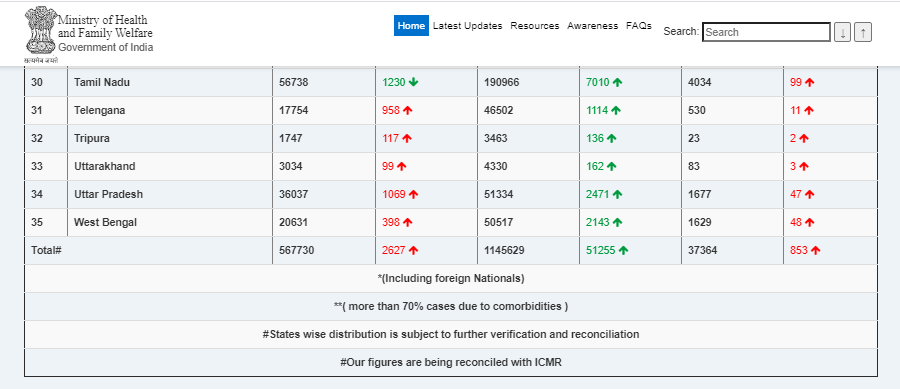This screenshot has width=900, height=389.
Task: Focus the Search input field
Action: point(766,32)
